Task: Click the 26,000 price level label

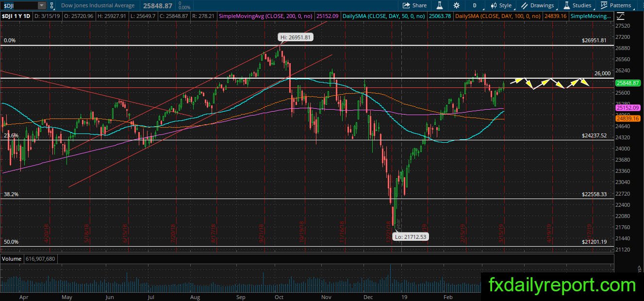Action: click(602, 73)
